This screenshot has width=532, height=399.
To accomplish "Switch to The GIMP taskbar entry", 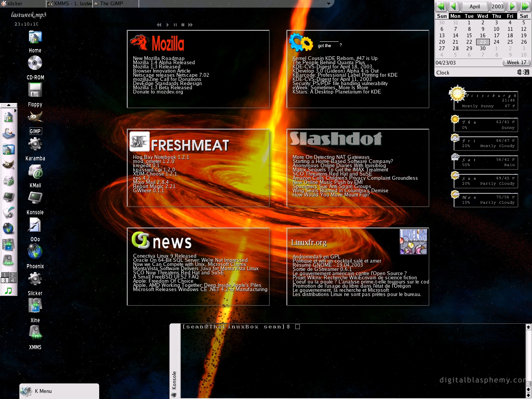I will tap(116, 3).
